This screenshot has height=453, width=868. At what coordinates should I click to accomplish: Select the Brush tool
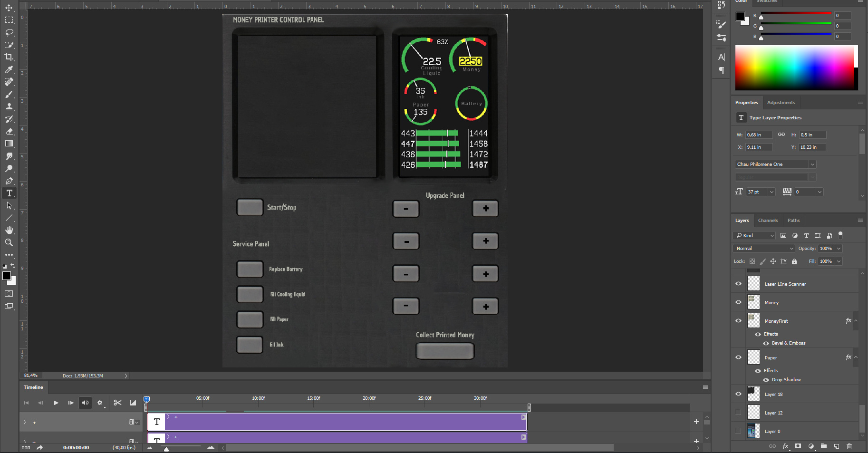click(x=9, y=94)
